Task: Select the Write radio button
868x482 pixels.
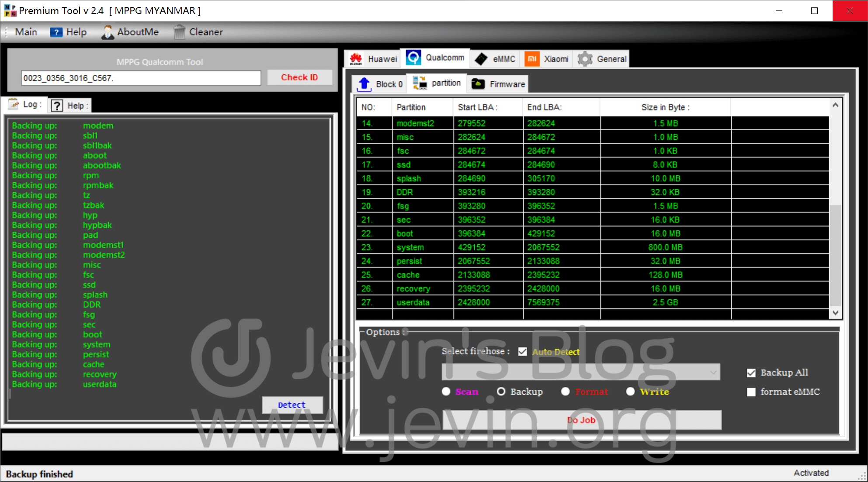Action: [630, 392]
